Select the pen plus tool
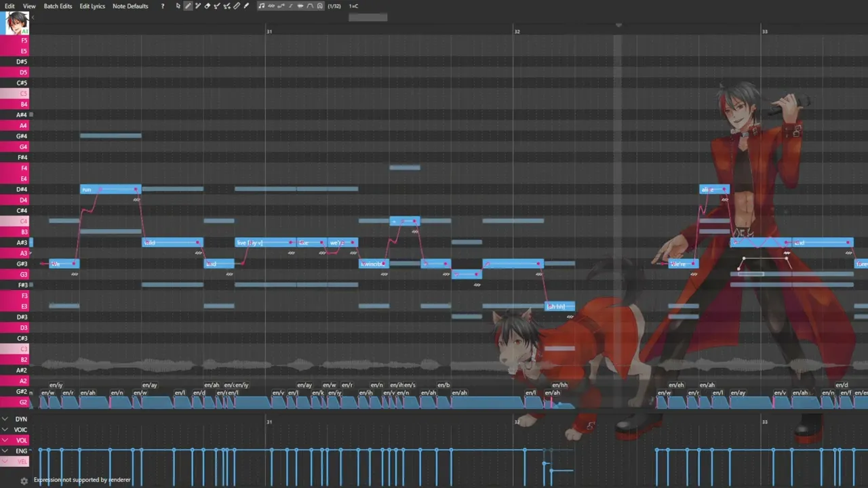 198,6
